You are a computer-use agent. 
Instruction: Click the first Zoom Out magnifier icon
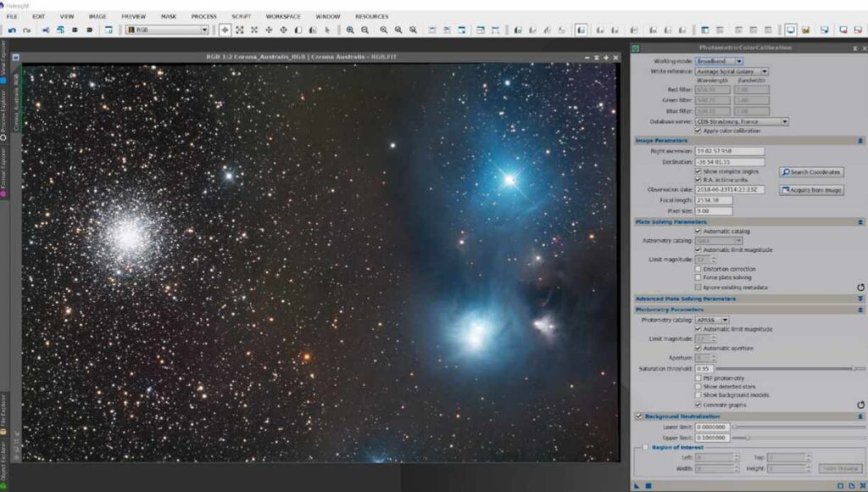(364, 30)
